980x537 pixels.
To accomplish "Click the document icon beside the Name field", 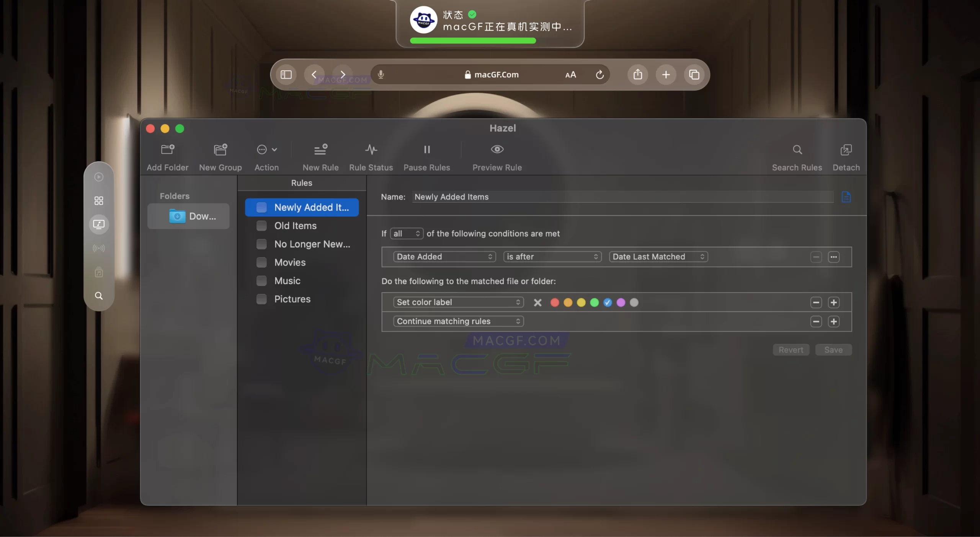I will [846, 197].
